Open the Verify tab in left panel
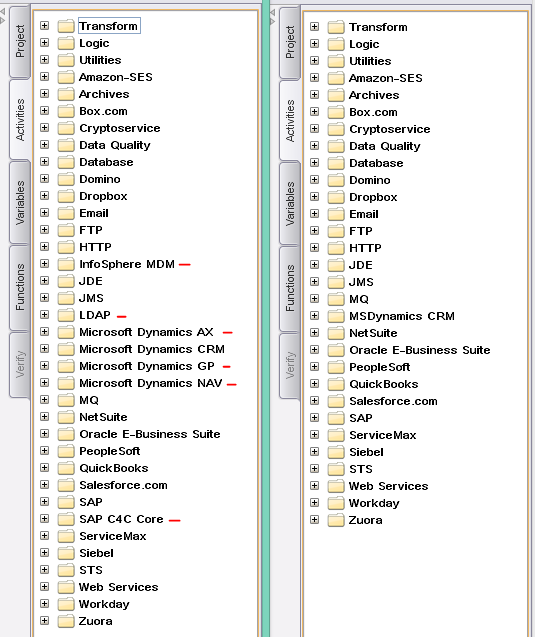Screen dimensions: 535x637 [20, 364]
